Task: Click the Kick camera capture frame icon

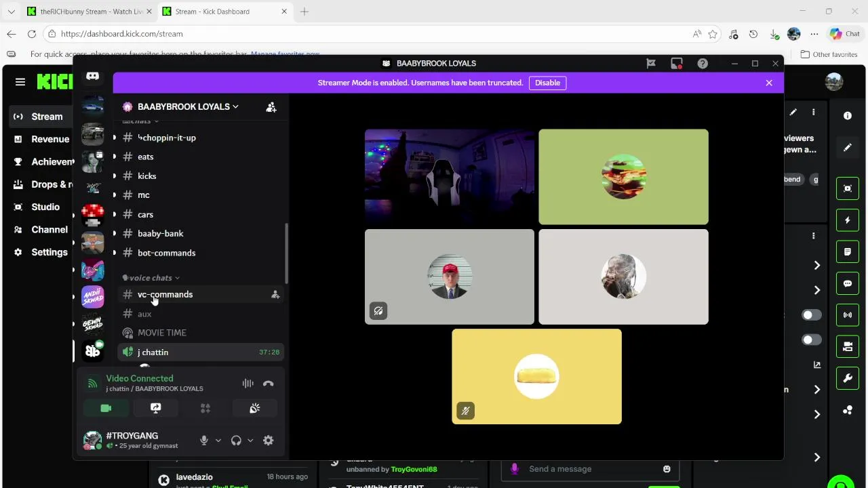Action: click(x=848, y=188)
